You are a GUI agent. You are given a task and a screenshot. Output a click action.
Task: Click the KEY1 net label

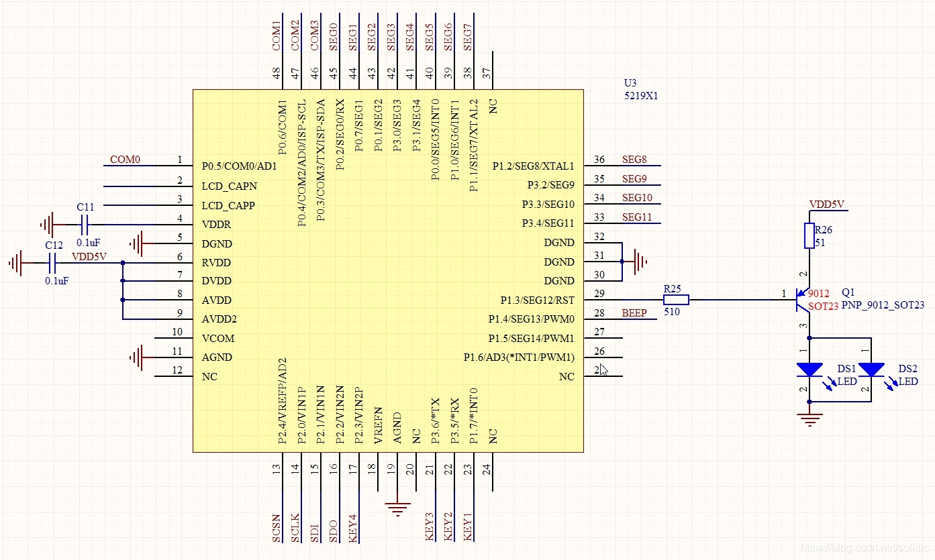click(x=468, y=526)
